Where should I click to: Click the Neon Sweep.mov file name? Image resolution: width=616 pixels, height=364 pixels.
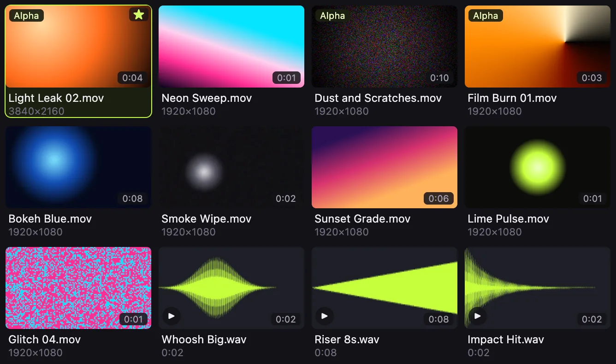pyautogui.click(x=207, y=98)
